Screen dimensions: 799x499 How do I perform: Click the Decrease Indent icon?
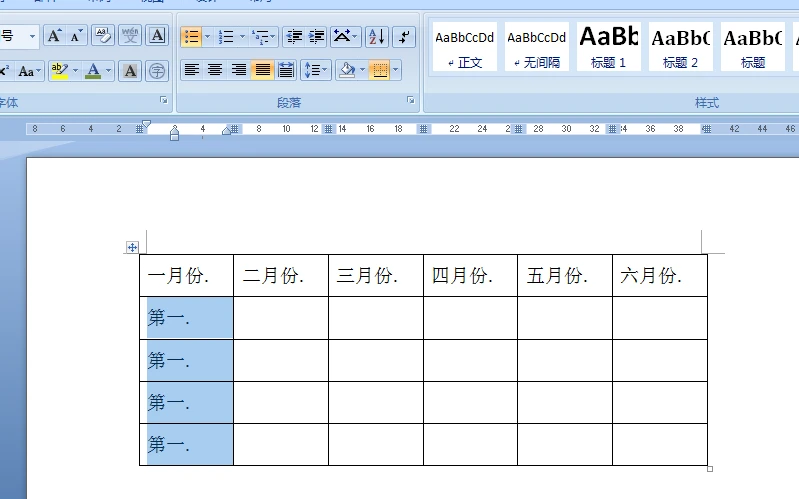click(294, 37)
